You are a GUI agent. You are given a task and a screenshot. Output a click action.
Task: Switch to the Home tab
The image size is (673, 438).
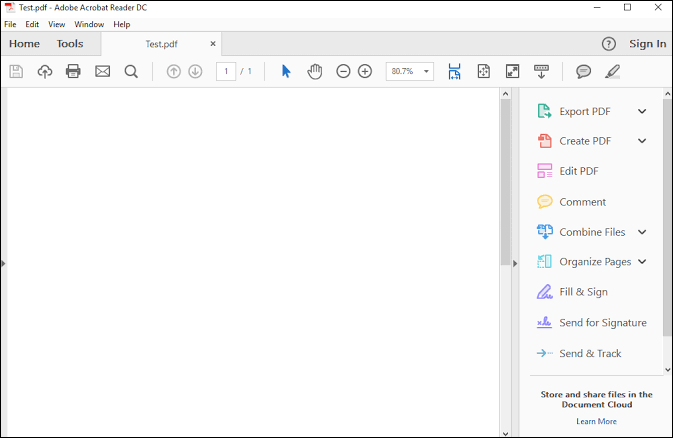point(24,44)
